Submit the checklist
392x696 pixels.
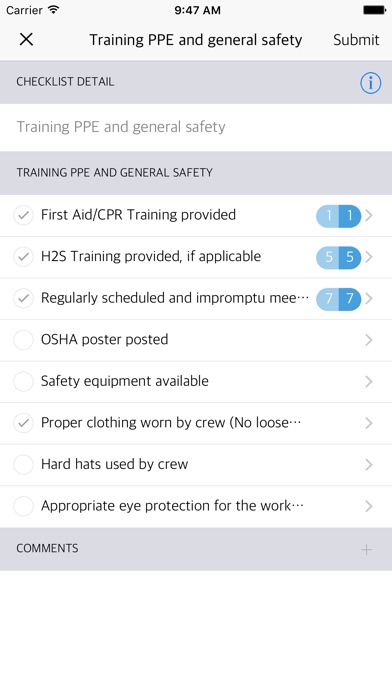click(356, 40)
